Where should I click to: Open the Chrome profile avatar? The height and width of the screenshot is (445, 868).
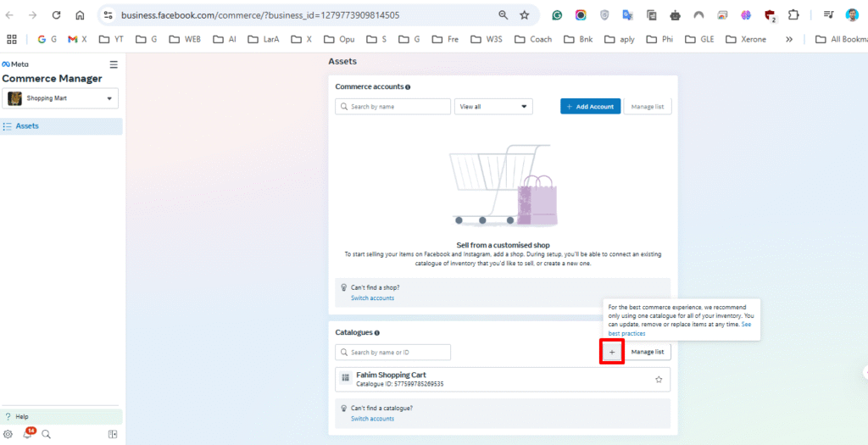click(x=852, y=15)
